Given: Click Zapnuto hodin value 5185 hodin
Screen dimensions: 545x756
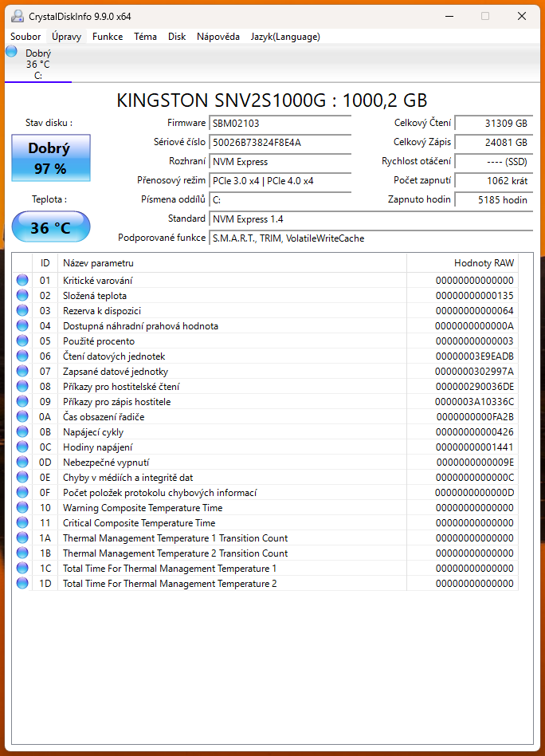Looking at the screenshot, I should point(494,199).
